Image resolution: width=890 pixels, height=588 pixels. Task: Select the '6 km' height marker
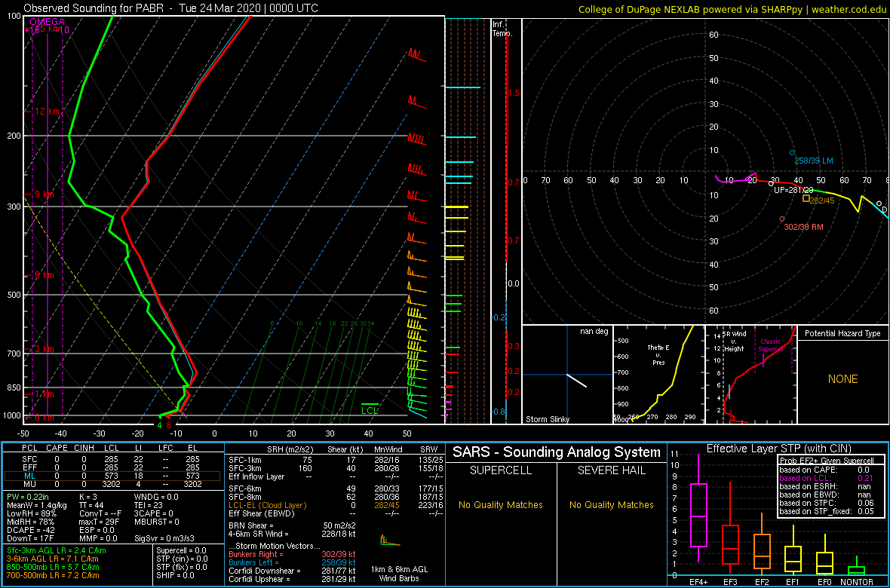tap(44, 274)
